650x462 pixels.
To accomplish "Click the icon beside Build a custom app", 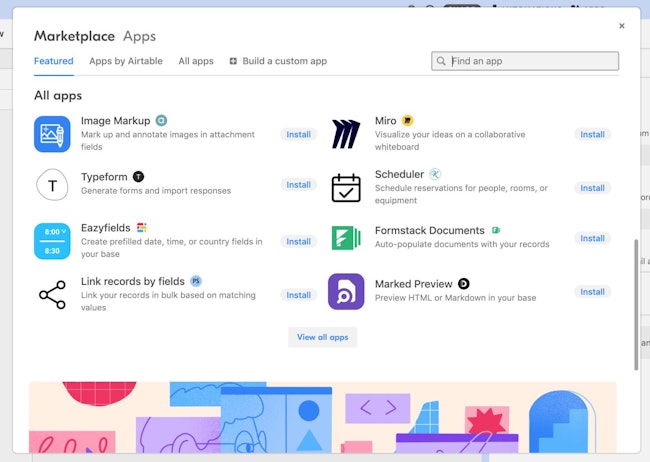I will (x=233, y=61).
